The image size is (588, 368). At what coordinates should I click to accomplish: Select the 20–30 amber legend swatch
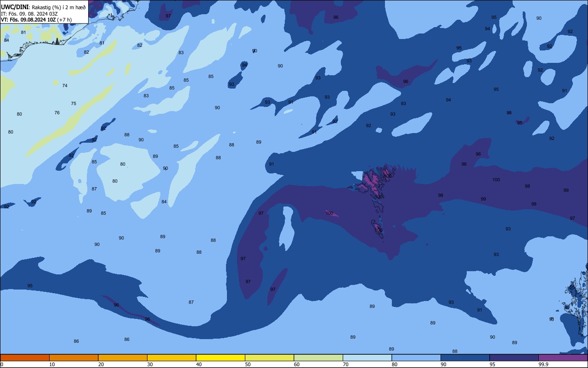[123, 357]
